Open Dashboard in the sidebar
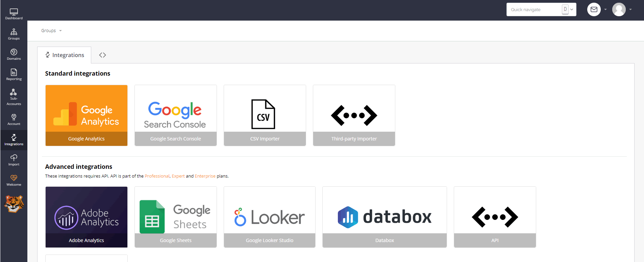644x262 pixels. click(x=14, y=14)
